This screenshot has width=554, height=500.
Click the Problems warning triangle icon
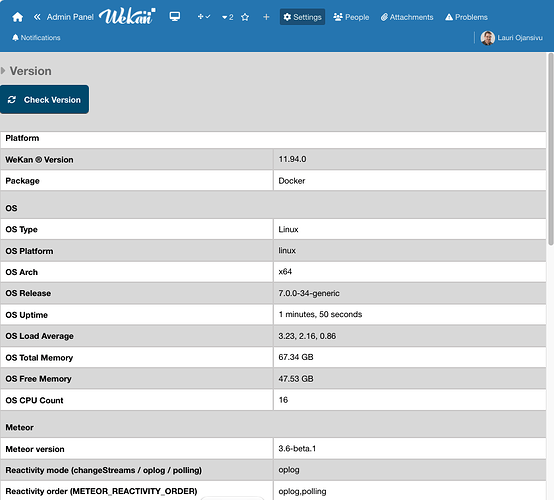pos(449,17)
